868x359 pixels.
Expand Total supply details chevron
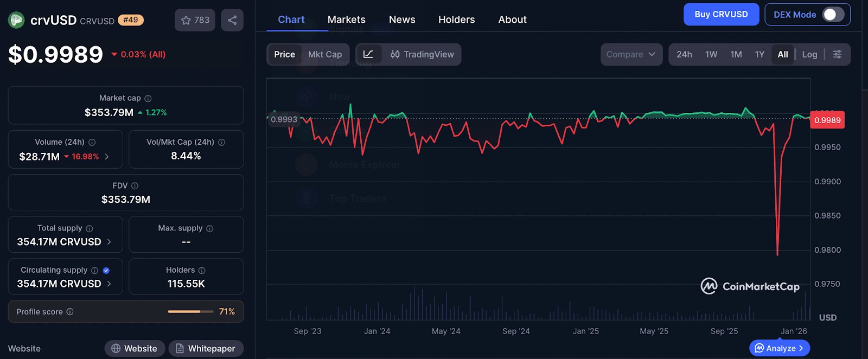pyautogui.click(x=109, y=242)
